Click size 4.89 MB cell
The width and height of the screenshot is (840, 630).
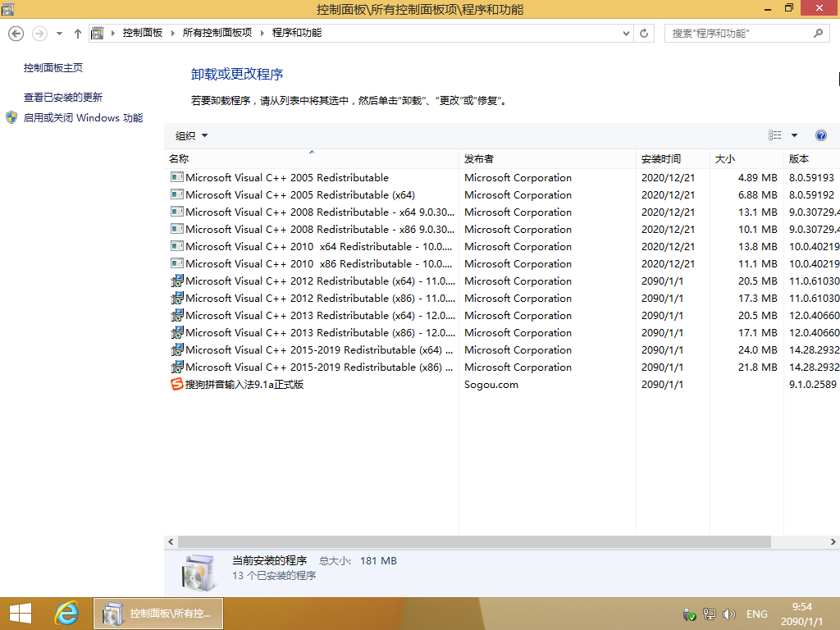tap(757, 178)
